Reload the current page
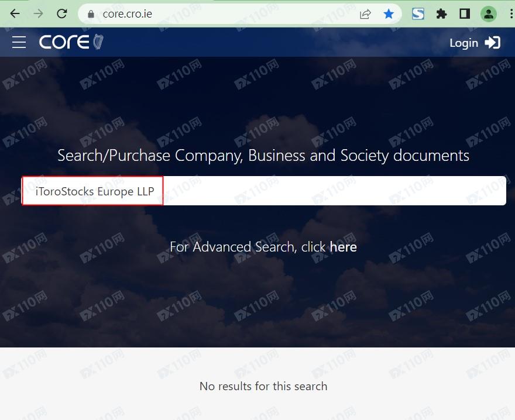This screenshot has height=420, width=515. 62,14
